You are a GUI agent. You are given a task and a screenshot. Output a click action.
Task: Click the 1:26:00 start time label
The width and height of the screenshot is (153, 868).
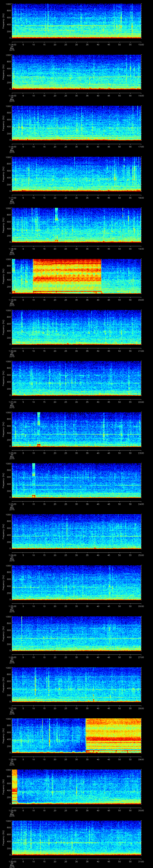(x=12, y=657)
